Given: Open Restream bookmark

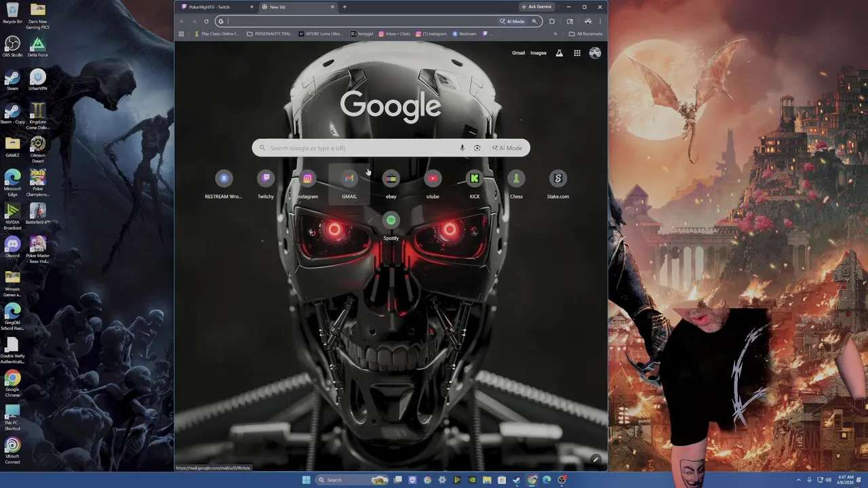Looking at the screenshot, I should tap(465, 34).
